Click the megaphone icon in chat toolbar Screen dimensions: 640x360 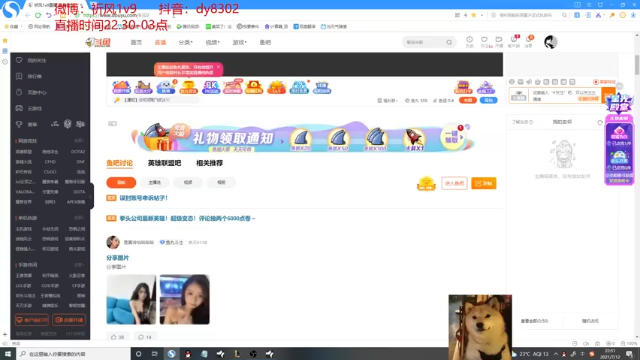[529, 82]
